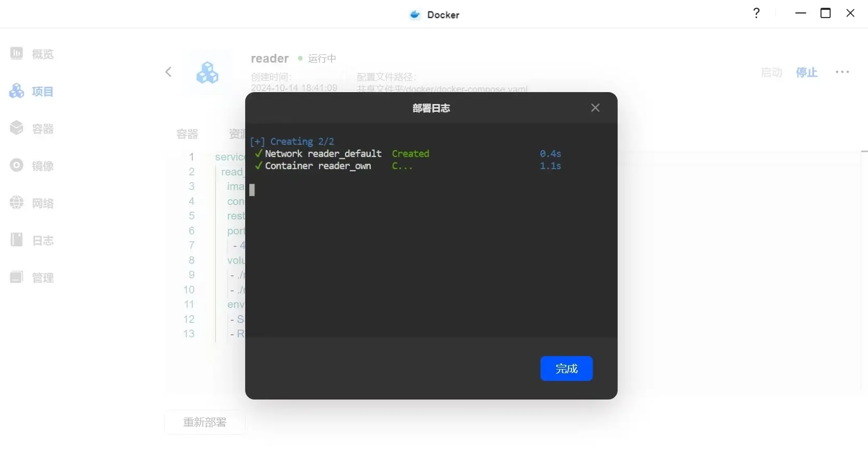
Task: Click the 启动 start link
Action: point(771,72)
